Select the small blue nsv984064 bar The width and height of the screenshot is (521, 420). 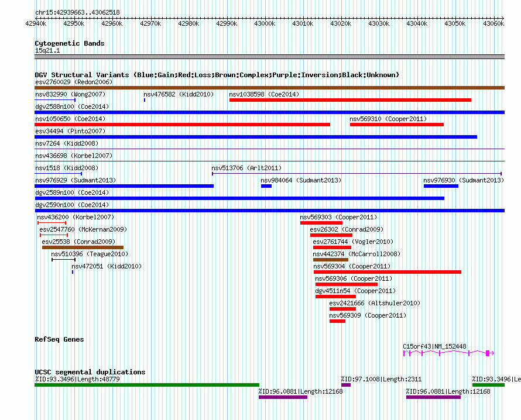click(x=266, y=186)
